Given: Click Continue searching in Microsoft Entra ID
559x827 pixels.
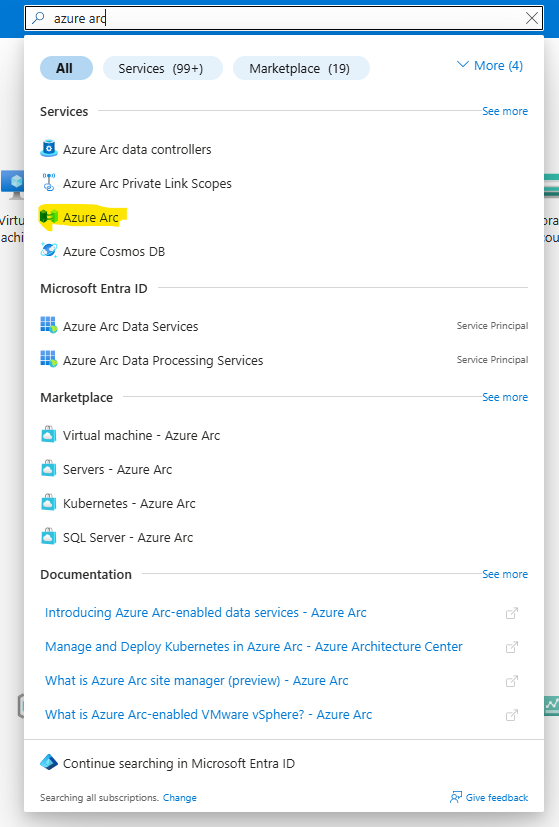Looking at the screenshot, I should click(179, 763).
